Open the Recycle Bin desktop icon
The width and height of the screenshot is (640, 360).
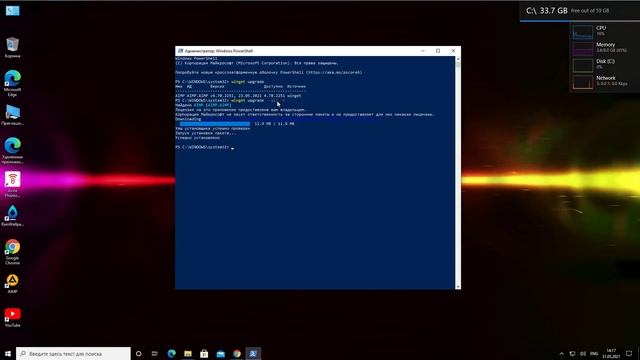click(13, 47)
